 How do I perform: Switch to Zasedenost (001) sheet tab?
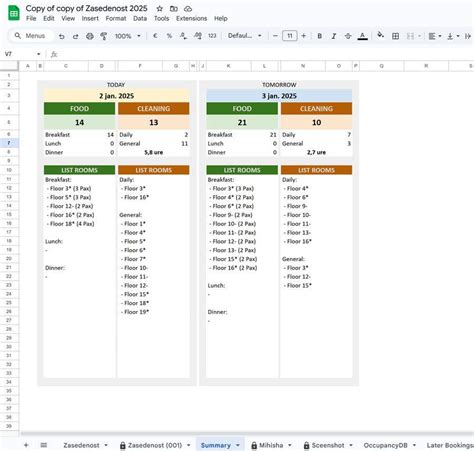[155, 445]
